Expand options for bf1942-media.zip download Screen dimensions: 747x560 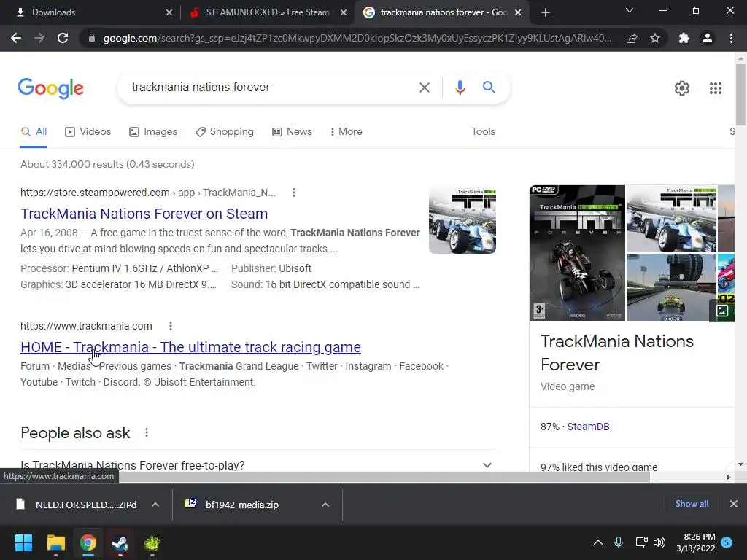pos(325,505)
